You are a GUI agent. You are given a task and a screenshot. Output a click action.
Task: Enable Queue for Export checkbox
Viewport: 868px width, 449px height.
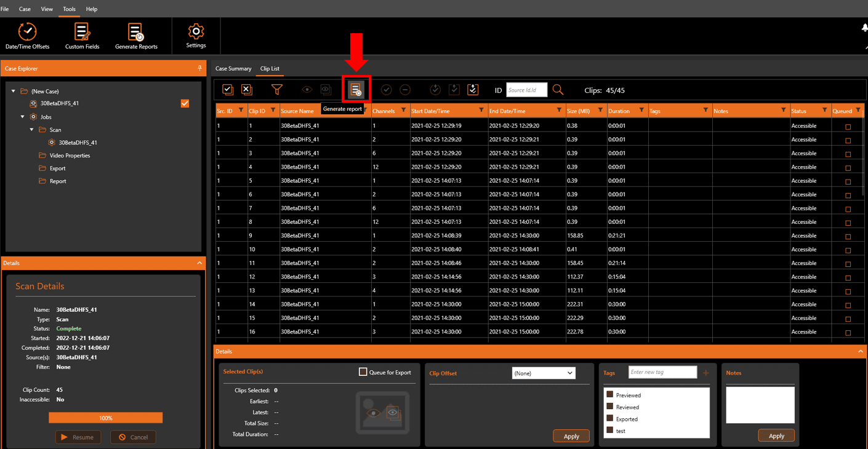tap(363, 372)
